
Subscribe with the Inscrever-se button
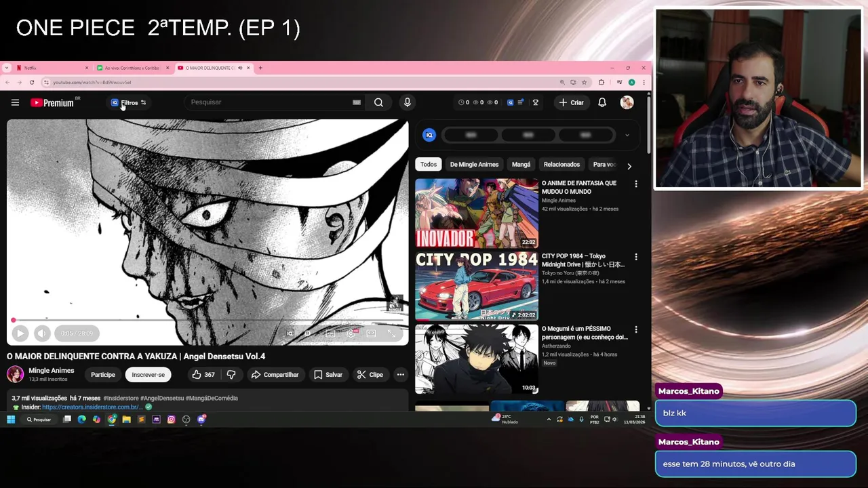148,375
